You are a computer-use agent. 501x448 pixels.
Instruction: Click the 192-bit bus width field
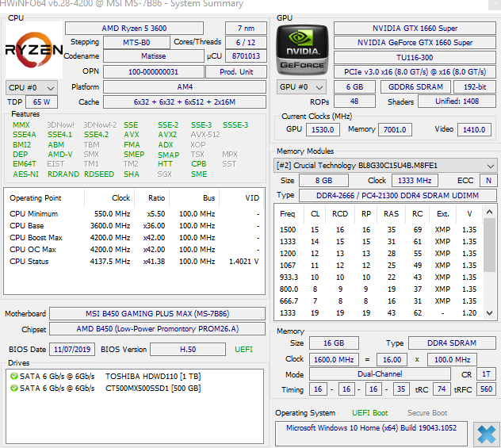coord(475,87)
